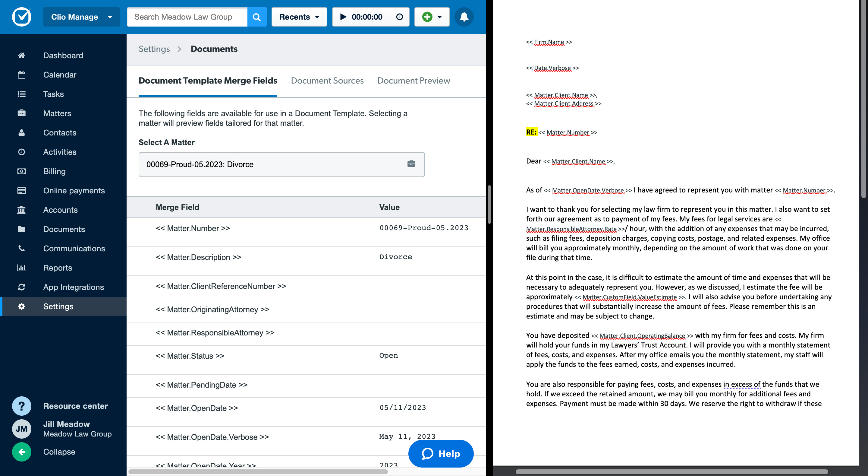The width and height of the screenshot is (868, 476).
Task: Switch to Document Sources tab
Action: pyautogui.click(x=327, y=81)
